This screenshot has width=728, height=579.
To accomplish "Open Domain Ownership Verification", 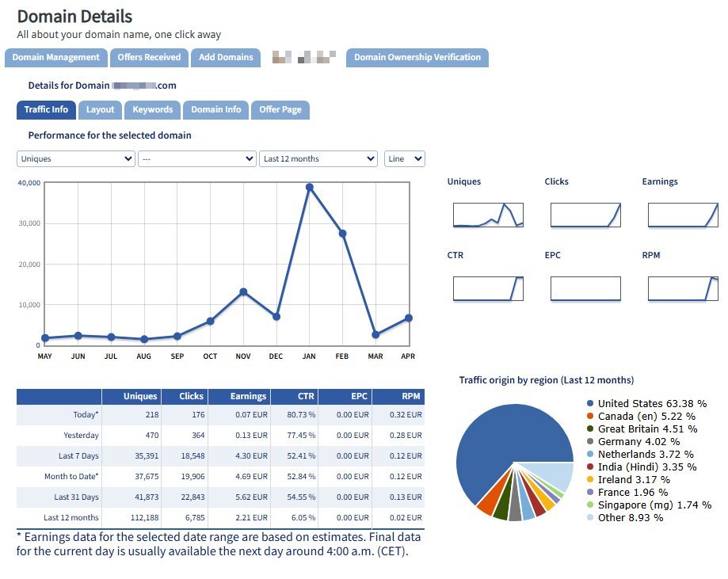I will [417, 58].
